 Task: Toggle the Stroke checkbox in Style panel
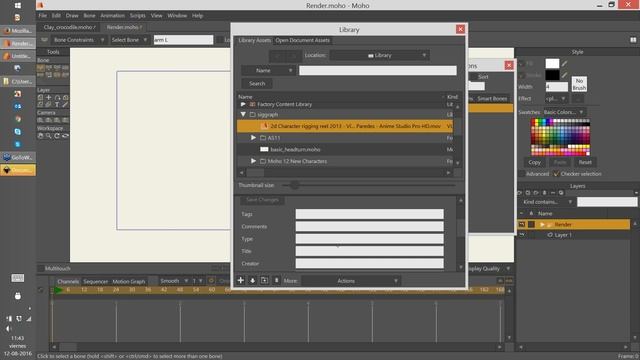[521, 76]
